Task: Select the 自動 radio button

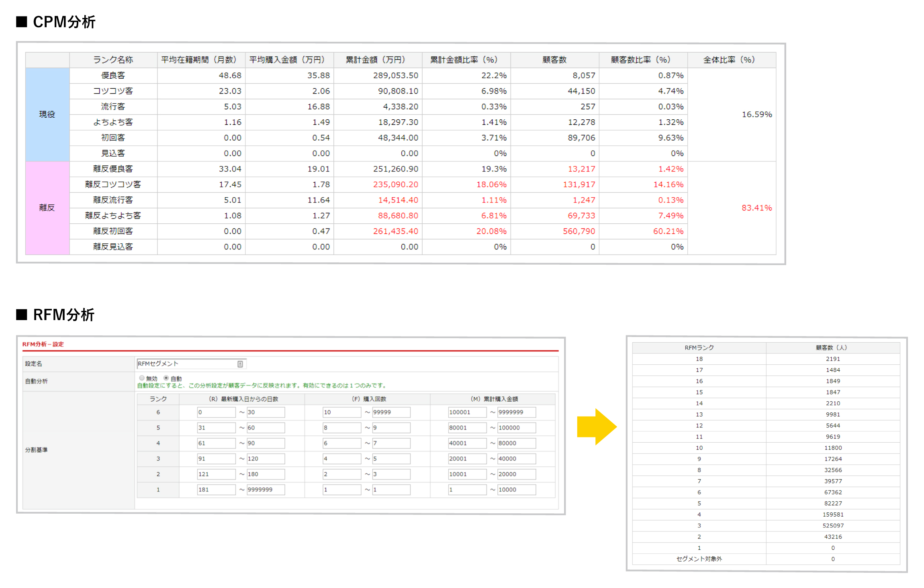Action: 166,378
